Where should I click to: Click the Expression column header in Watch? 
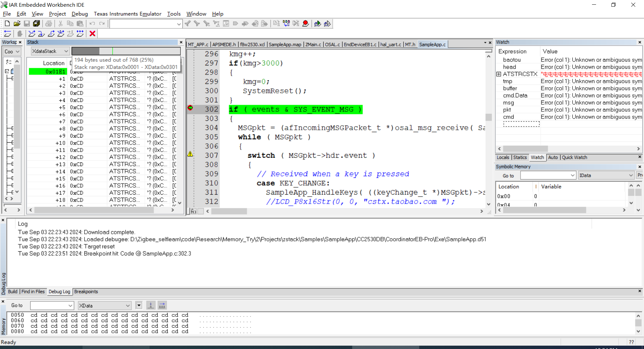(512, 51)
